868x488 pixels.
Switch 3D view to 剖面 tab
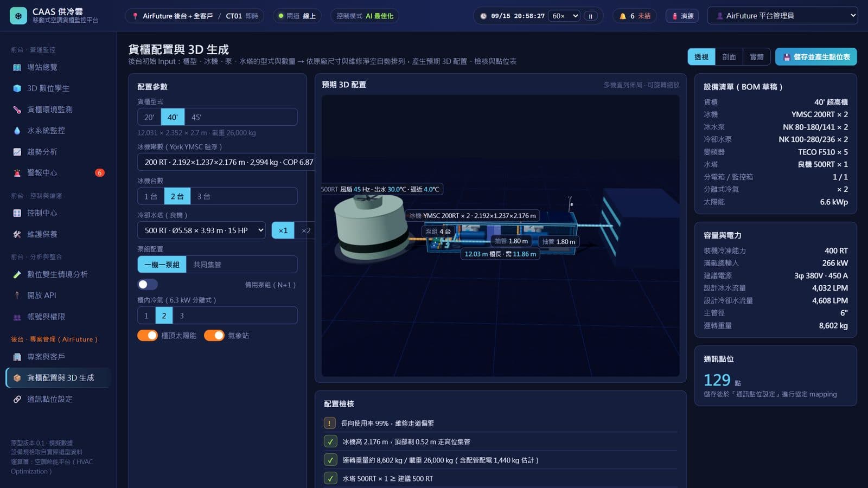click(729, 57)
